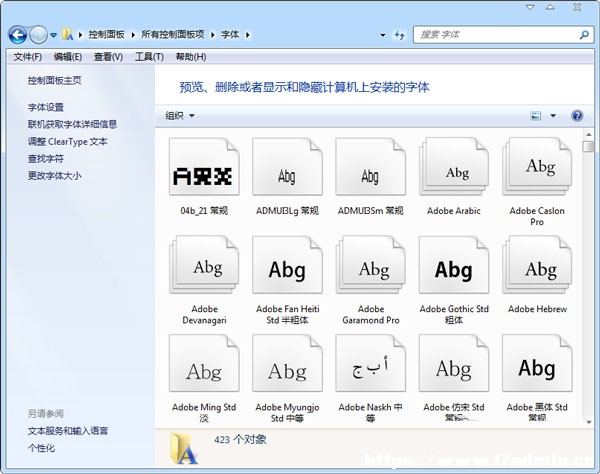Select the Adobe Garamond Pro font icon
600x474 pixels.
[x=370, y=265]
